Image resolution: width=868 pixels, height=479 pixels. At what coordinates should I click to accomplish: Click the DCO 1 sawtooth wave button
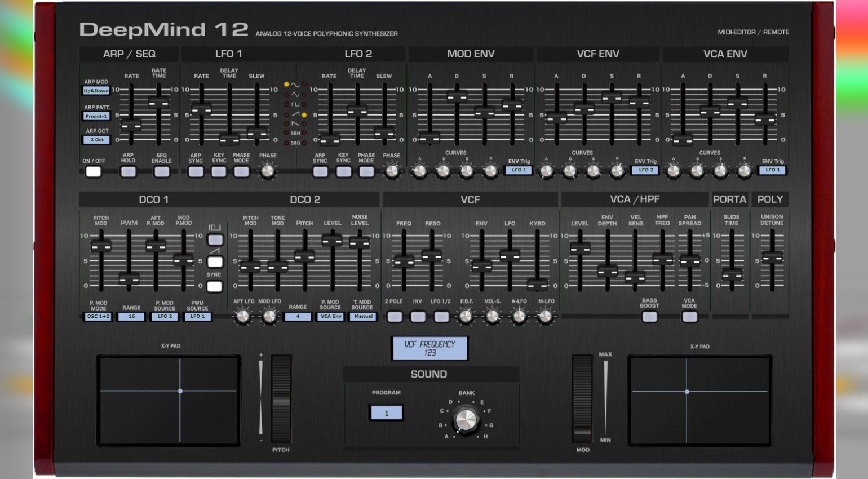pyautogui.click(x=215, y=261)
